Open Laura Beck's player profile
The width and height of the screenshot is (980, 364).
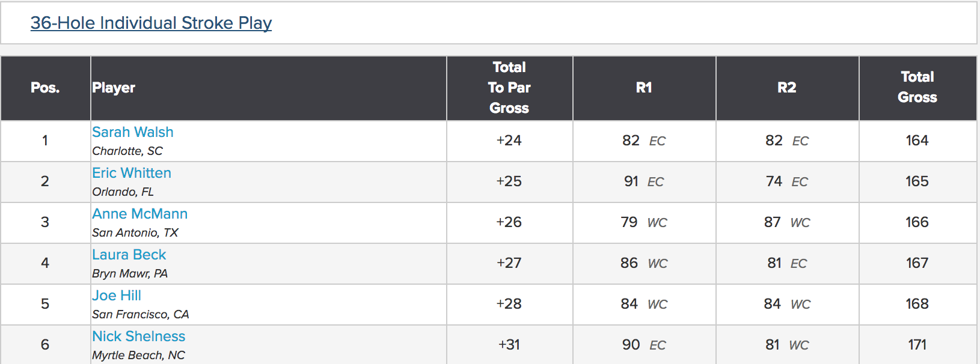tap(129, 255)
